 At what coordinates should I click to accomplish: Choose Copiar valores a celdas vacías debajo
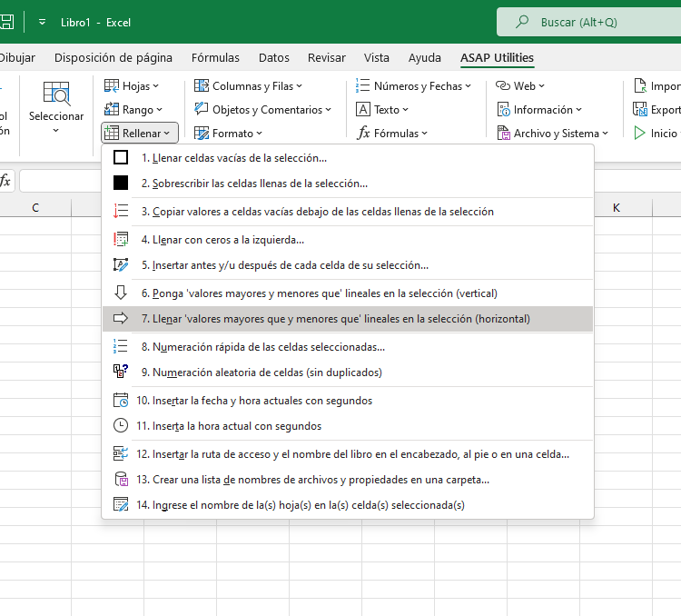tap(348, 212)
